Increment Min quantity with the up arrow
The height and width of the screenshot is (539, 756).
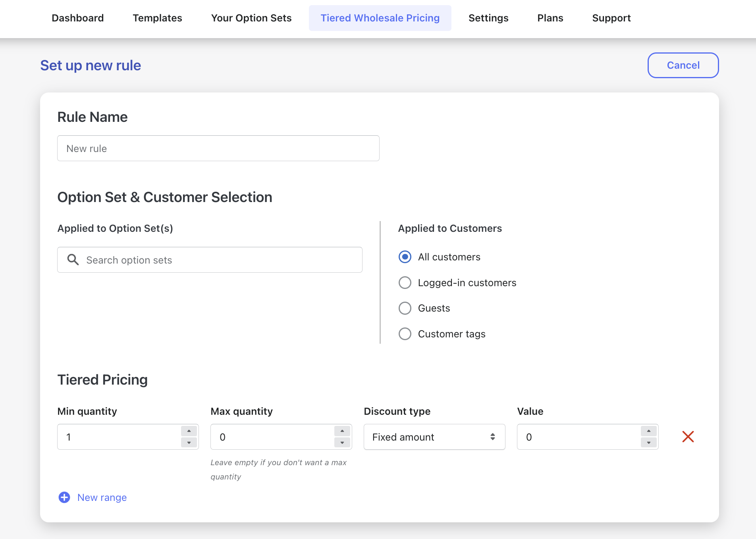tap(189, 431)
